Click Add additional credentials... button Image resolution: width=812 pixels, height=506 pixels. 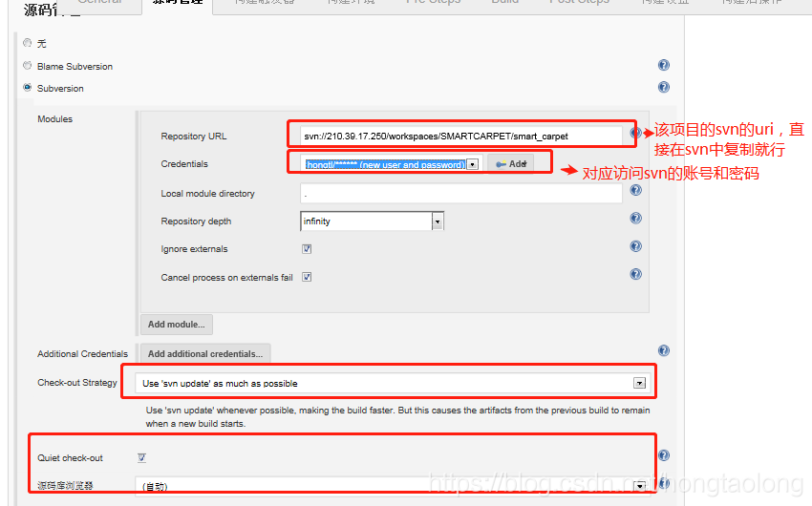[x=205, y=354]
